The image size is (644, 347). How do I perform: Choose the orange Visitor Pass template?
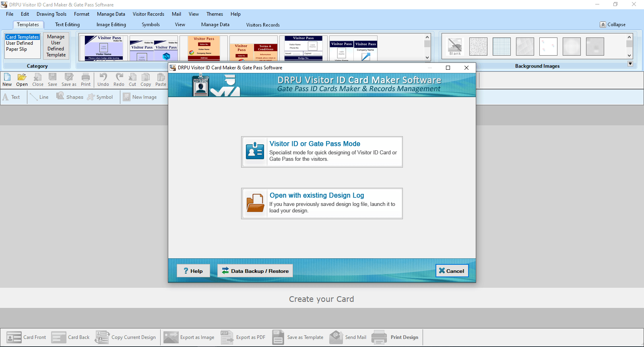click(204, 48)
